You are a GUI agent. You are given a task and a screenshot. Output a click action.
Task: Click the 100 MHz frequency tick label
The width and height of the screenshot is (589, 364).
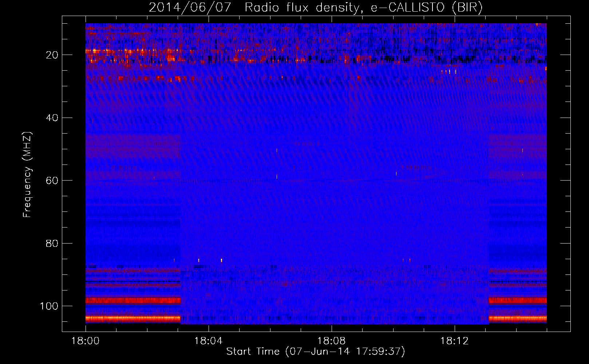tap(49, 306)
